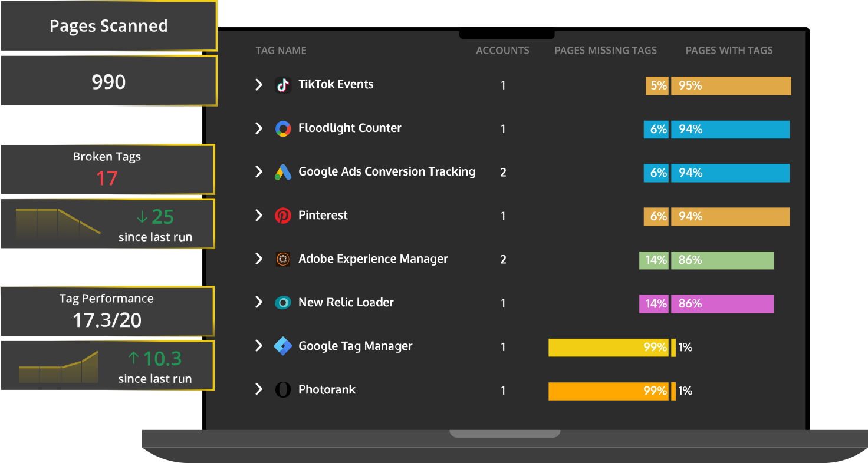Open the Broken Tags card
The height and width of the screenshot is (463, 868).
pyautogui.click(x=107, y=170)
